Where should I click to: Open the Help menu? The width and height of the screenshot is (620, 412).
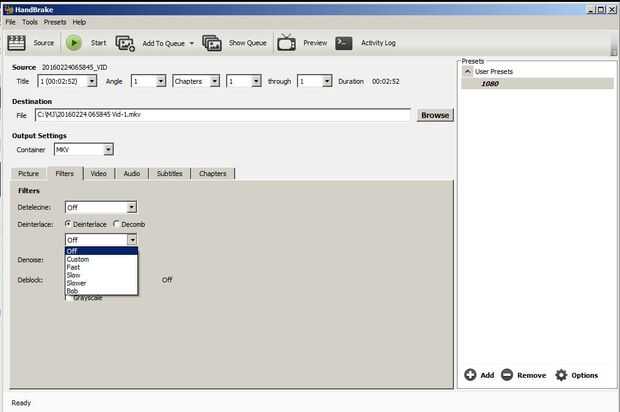(x=79, y=22)
